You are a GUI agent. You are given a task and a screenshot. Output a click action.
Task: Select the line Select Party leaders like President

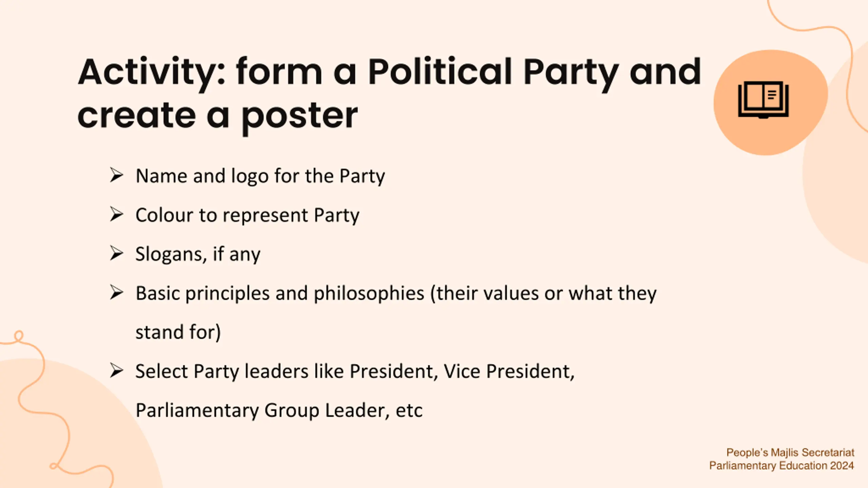[355, 371]
